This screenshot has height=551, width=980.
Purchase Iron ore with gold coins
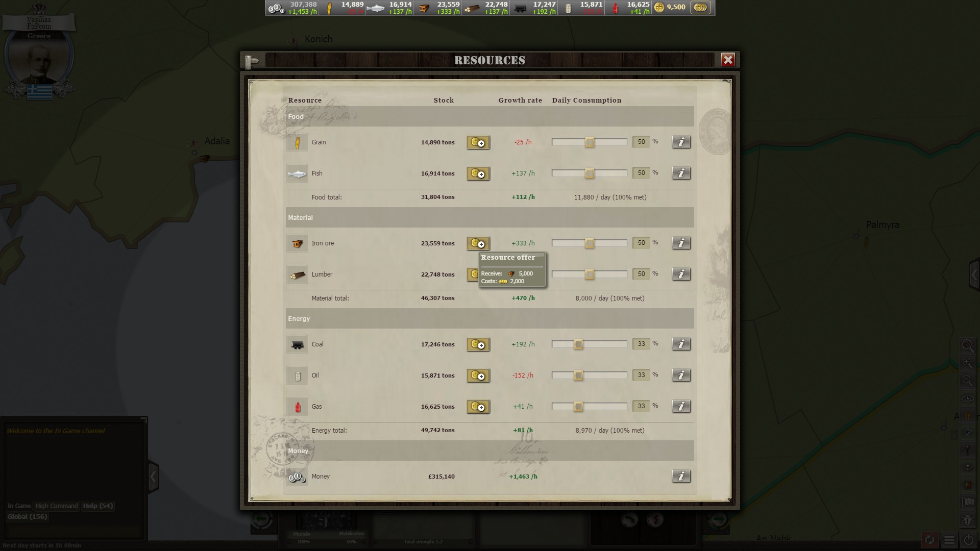[478, 243]
